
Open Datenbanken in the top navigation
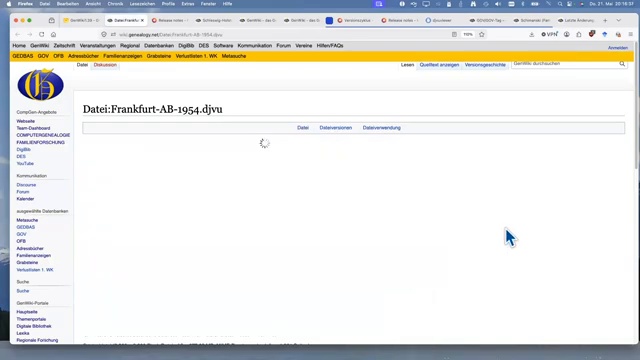[x=159, y=46]
